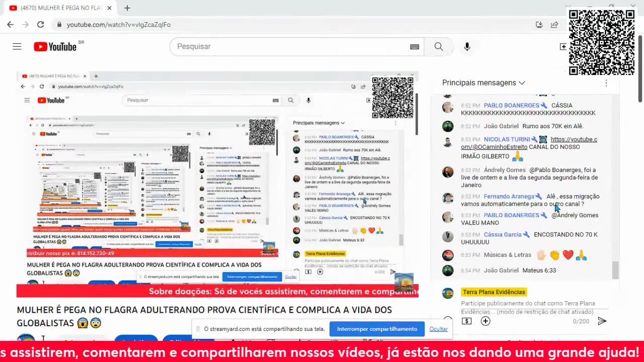
Task: Click João Gabriel's message Rumo aos 70K
Action: [x=553, y=126]
